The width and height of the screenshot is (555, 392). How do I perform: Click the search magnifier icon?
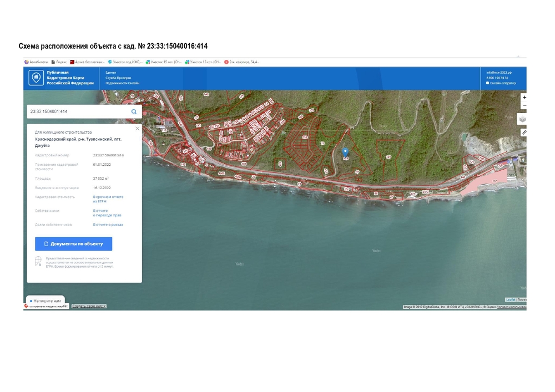[134, 111]
